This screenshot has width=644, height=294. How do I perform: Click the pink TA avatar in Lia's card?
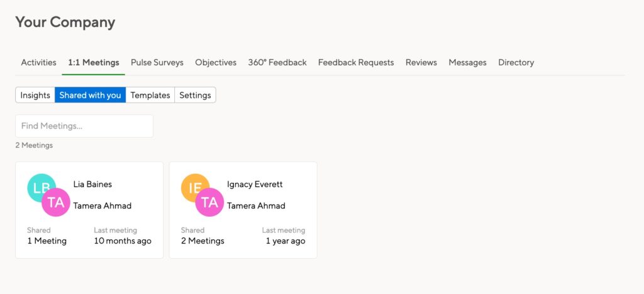pos(56,202)
